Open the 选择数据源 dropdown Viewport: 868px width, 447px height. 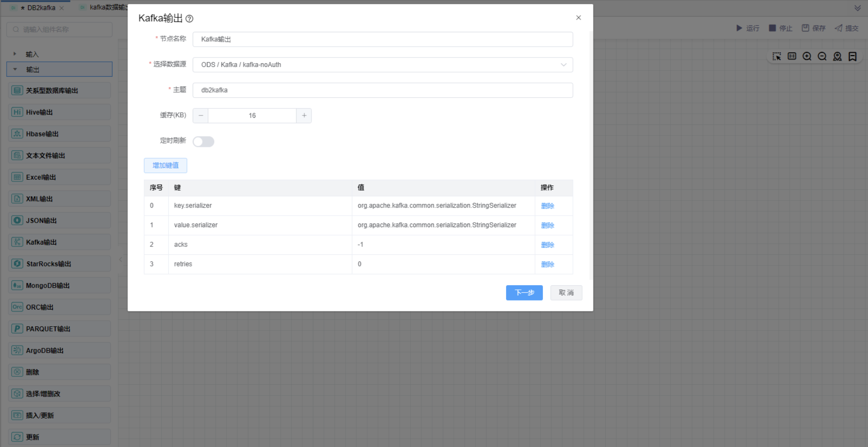point(382,65)
